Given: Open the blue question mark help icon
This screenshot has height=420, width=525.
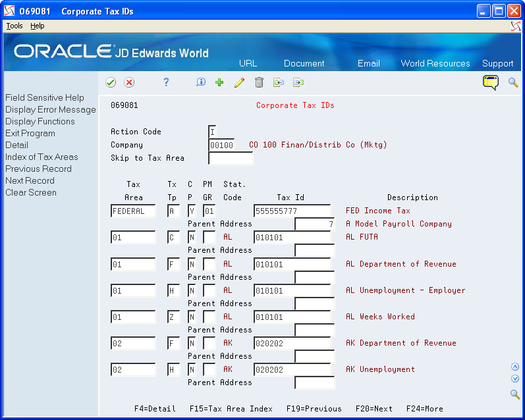Looking at the screenshot, I should click(166, 82).
